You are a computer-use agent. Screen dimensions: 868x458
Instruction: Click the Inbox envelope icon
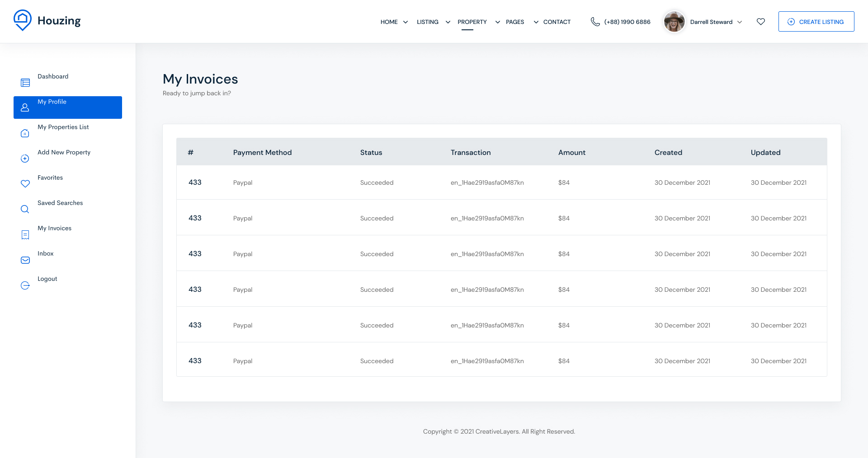[25, 260]
